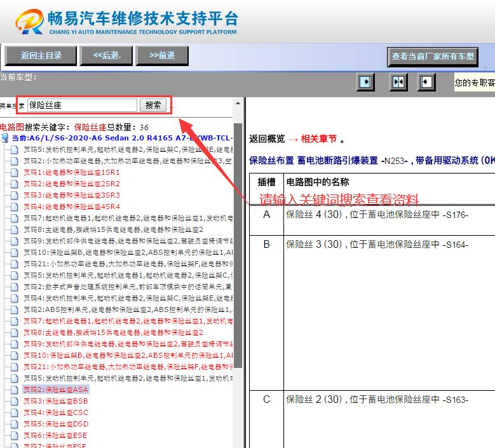Click page icon of black 页码10:保险丝架B row
495x448 pixels.
[14, 252]
